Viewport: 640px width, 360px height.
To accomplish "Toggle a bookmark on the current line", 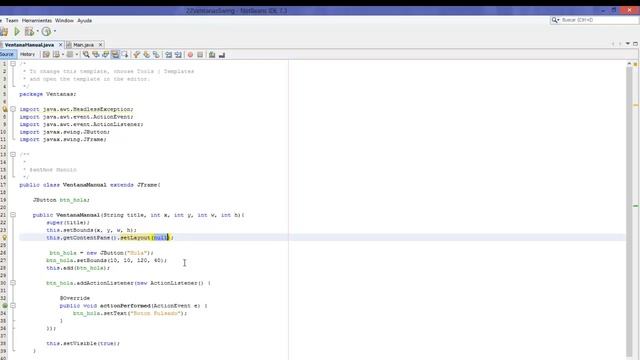I will point(156,55).
